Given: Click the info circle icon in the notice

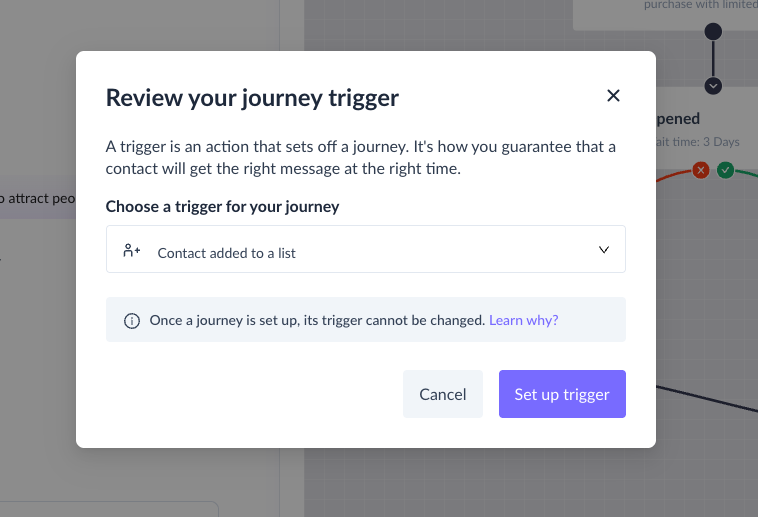Looking at the screenshot, I should point(131,321).
